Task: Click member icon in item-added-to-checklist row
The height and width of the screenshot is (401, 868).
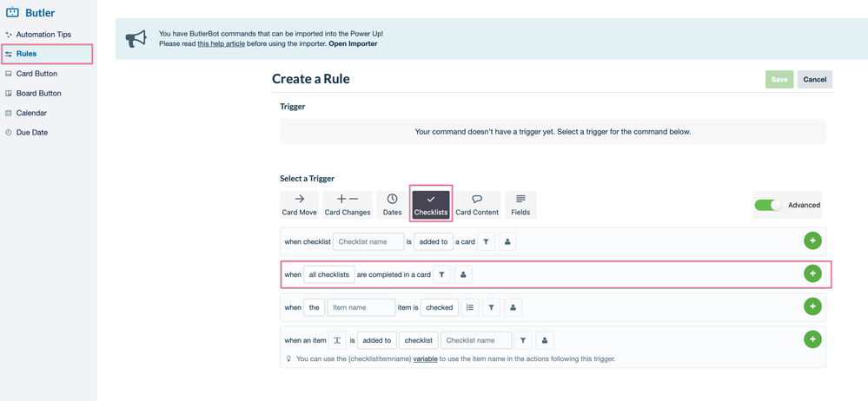Action: 545,340
